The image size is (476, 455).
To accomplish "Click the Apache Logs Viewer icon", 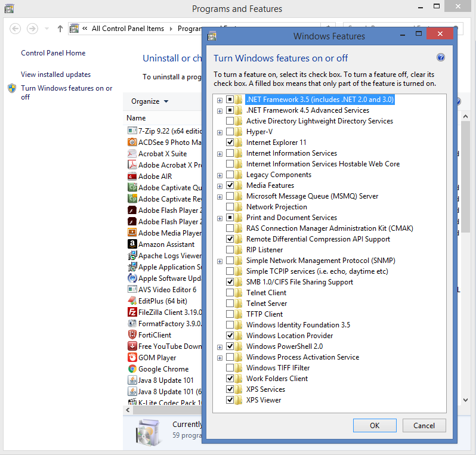I will tap(132, 256).
